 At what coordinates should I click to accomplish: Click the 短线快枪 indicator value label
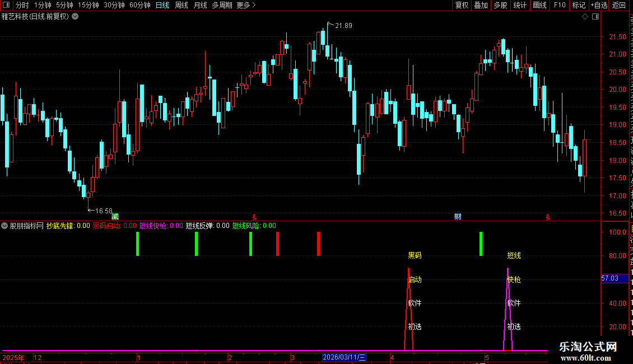tap(161, 226)
